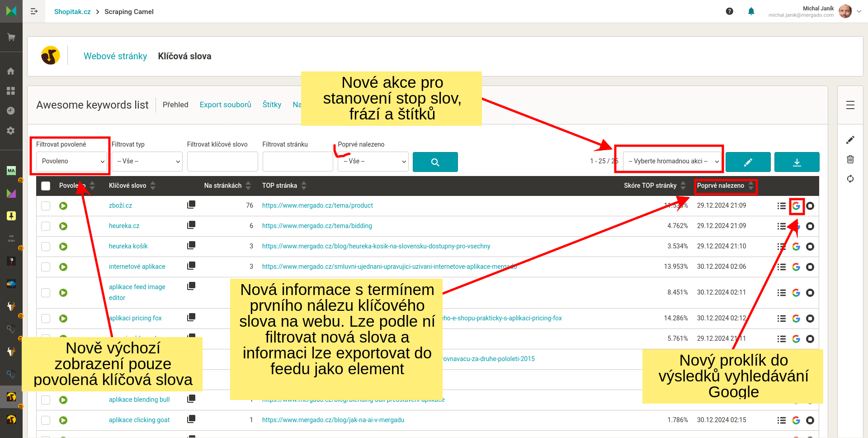Switch to the Webové stránky tab
The width and height of the screenshot is (868, 438).
coord(115,56)
